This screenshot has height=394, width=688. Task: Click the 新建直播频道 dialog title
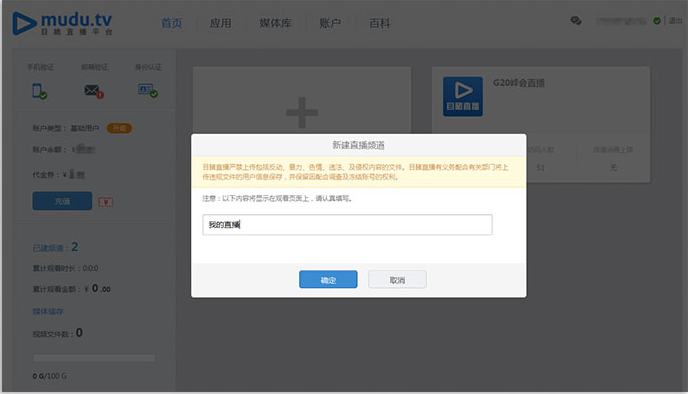pos(358,145)
